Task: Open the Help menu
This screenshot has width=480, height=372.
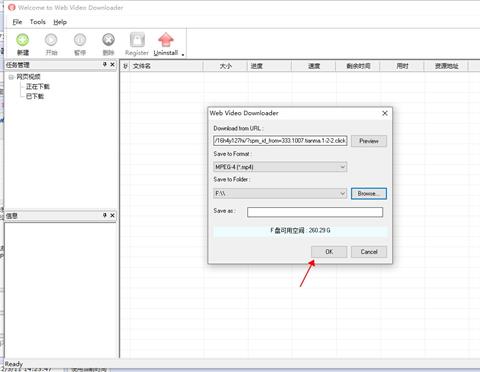Action: point(60,22)
